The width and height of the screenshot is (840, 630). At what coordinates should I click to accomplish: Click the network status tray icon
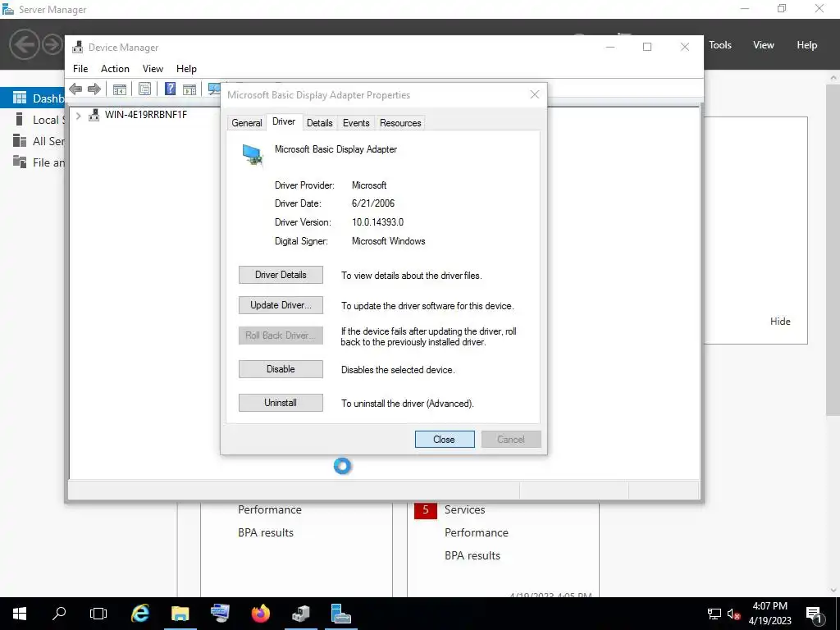tap(714, 614)
